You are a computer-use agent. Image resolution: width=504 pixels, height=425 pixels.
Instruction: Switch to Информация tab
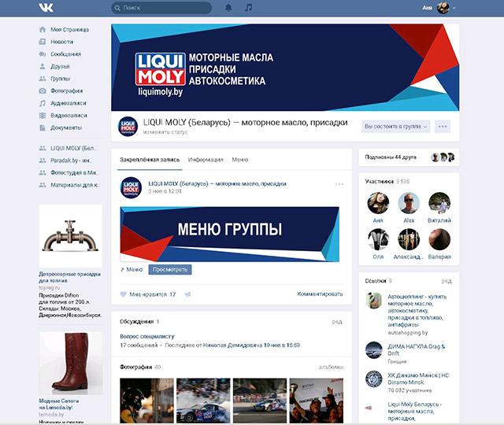tap(206, 160)
